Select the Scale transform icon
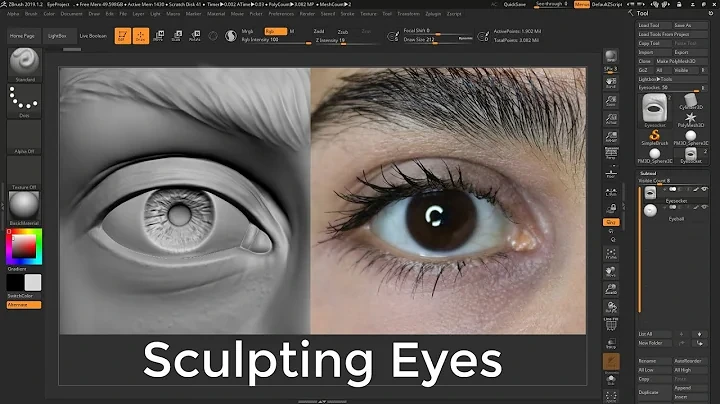This screenshot has height=404, width=720. click(177, 36)
